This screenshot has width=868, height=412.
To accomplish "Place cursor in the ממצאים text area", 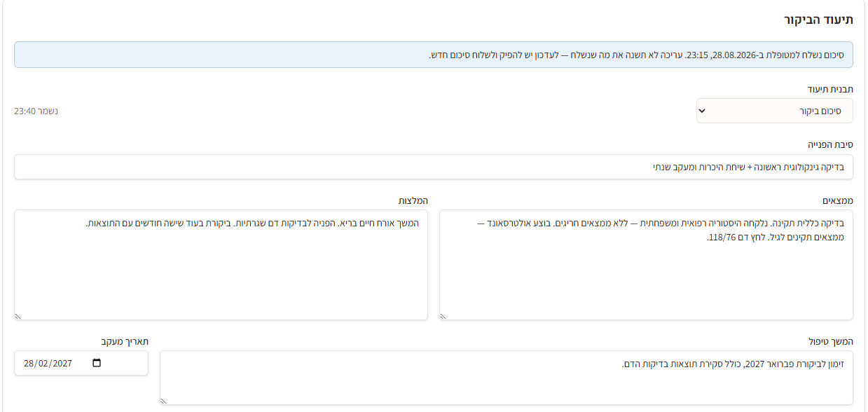I will 646,265.
